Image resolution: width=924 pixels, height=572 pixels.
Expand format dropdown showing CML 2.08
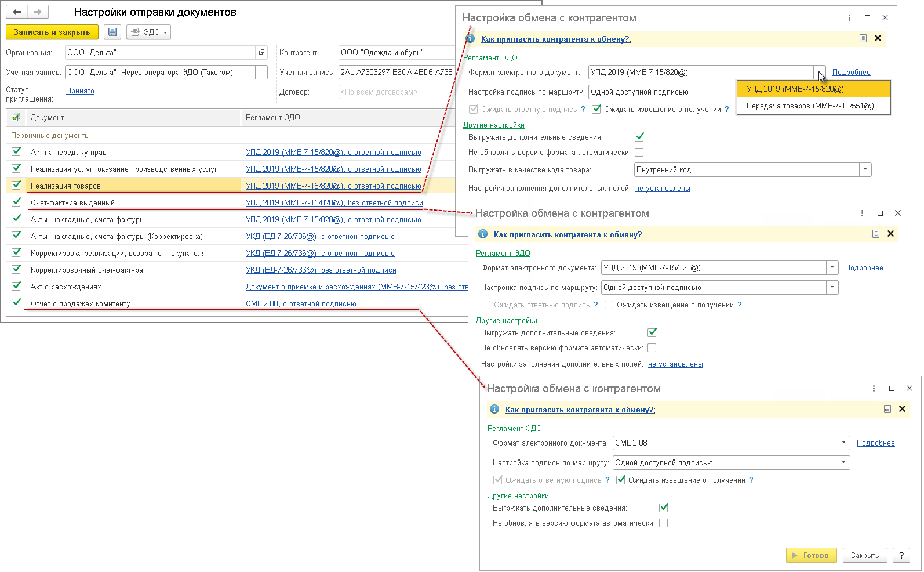pyautogui.click(x=844, y=443)
